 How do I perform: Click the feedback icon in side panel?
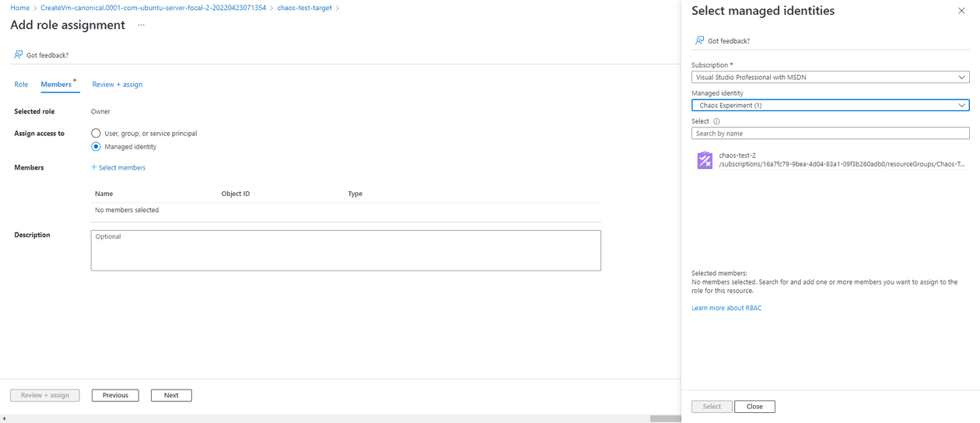pos(699,40)
